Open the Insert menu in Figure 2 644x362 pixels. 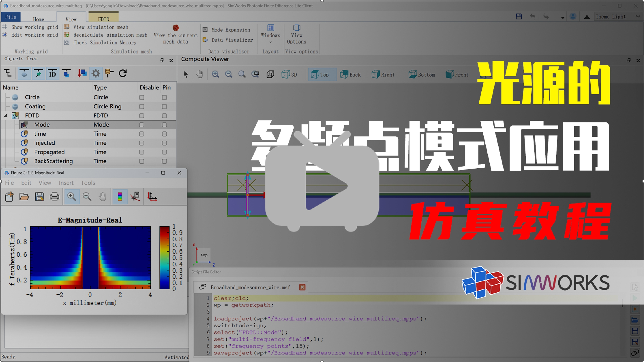coord(66,183)
